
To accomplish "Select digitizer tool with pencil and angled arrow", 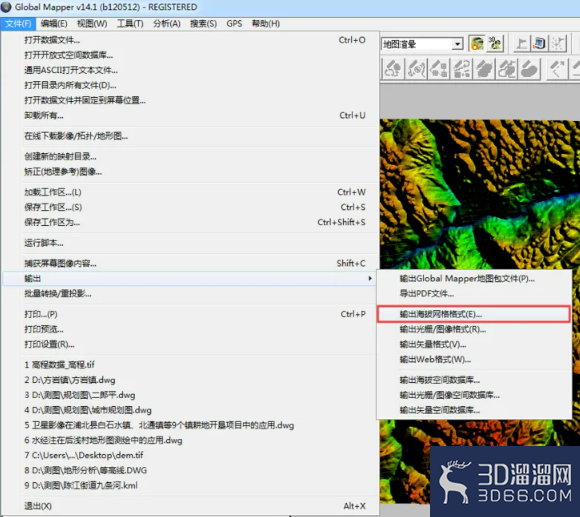I will click(557, 69).
